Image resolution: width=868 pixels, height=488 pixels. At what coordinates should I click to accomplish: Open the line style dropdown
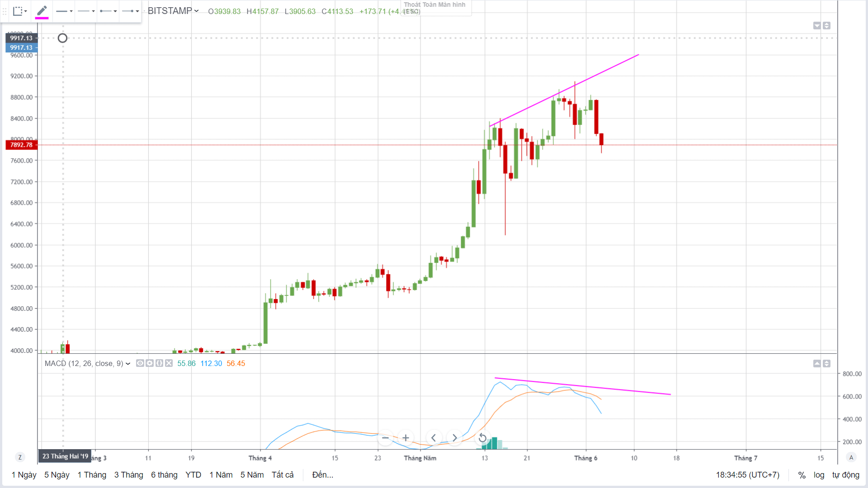pyautogui.click(x=86, y=11)
